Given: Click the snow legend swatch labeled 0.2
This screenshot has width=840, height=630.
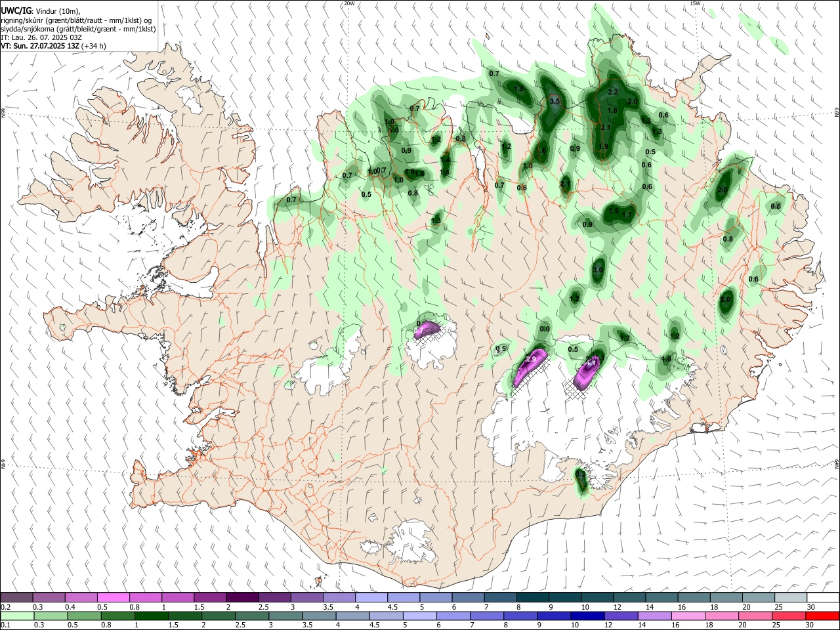Looking at the screenshot, I should (16, 597).
